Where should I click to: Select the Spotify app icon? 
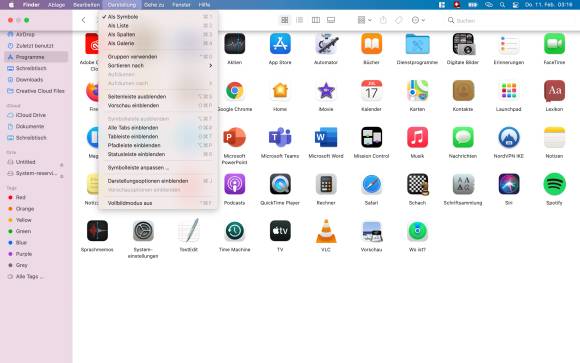click(554, 184)
